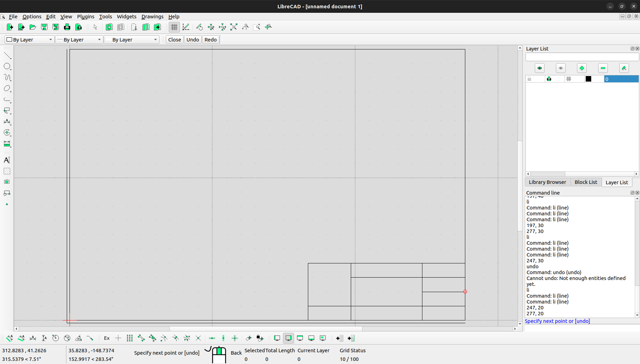Click the Auto Zoom icon
The height and width of the screenshot is (364, 640).
234,27
